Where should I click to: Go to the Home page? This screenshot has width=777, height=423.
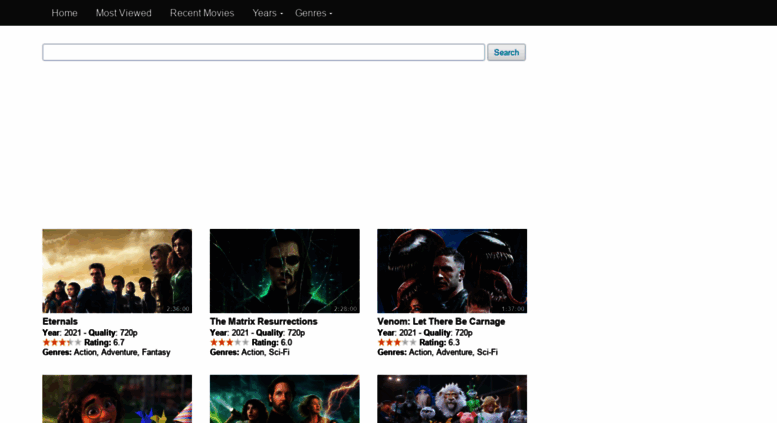[64, 13]
